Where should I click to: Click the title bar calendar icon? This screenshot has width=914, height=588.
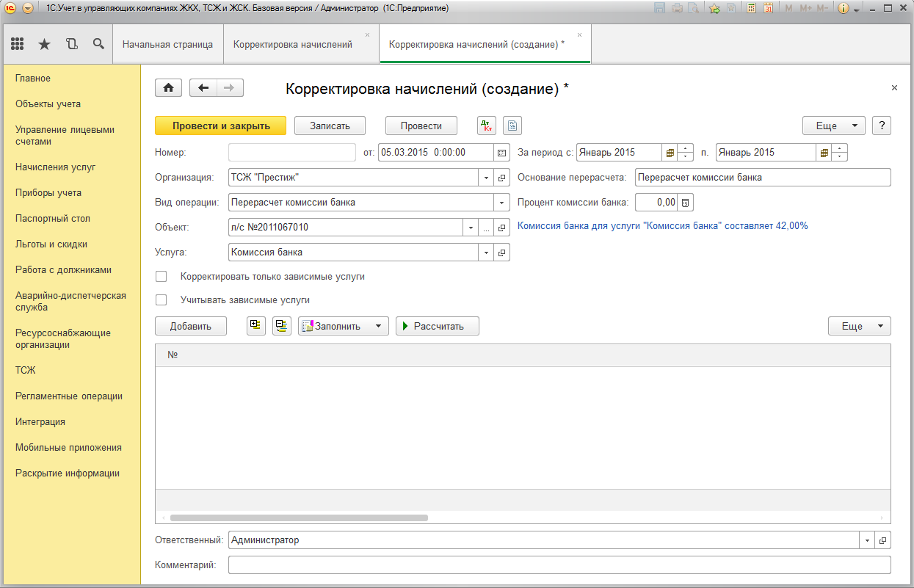pos(768,8)
